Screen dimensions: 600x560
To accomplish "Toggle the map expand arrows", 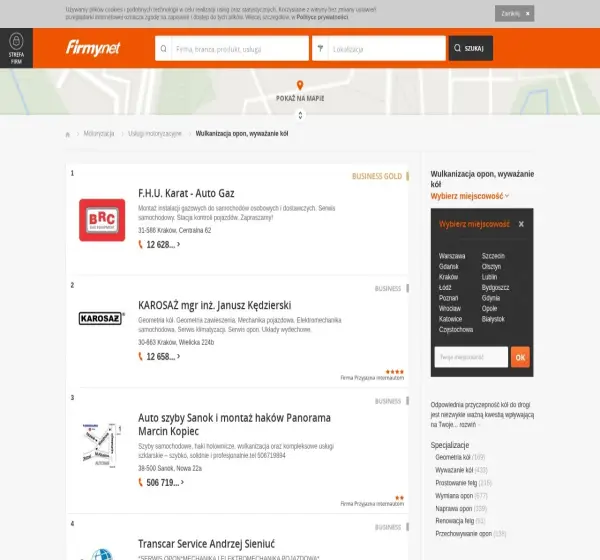I will (x=300, y=115).
